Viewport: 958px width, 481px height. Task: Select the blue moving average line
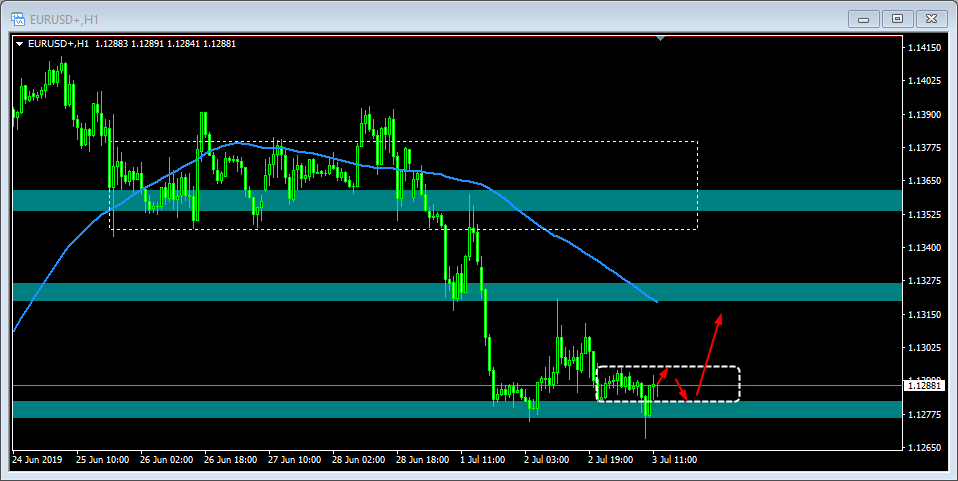[560, 237]
